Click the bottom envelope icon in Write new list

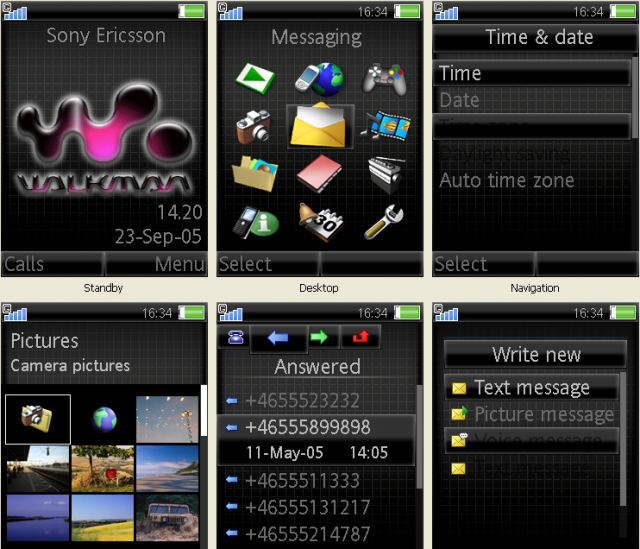click(458, 469)
